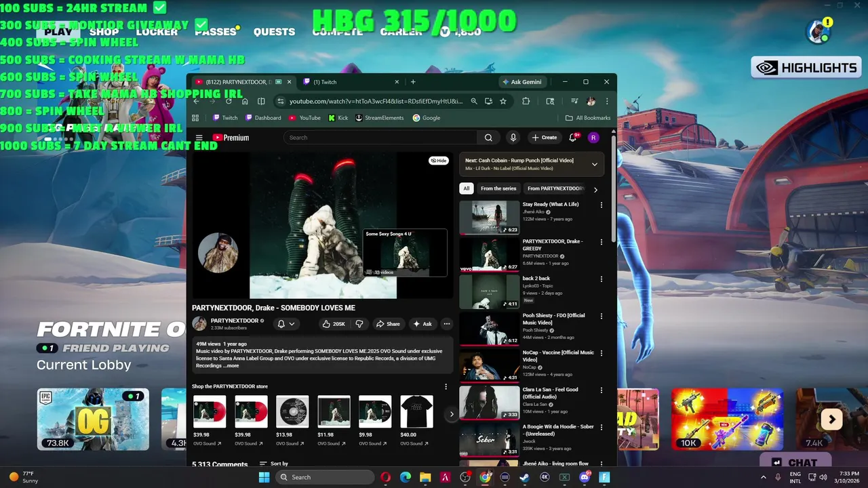Screen dimensions: 868x488
Task: Open Chrome three-dot menu
Action: [607, 101]
